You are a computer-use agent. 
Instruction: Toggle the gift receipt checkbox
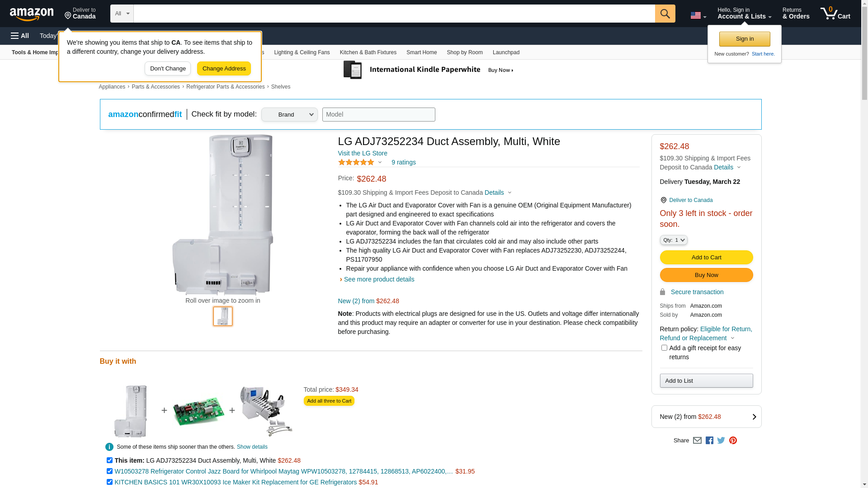tap(664, 348)
